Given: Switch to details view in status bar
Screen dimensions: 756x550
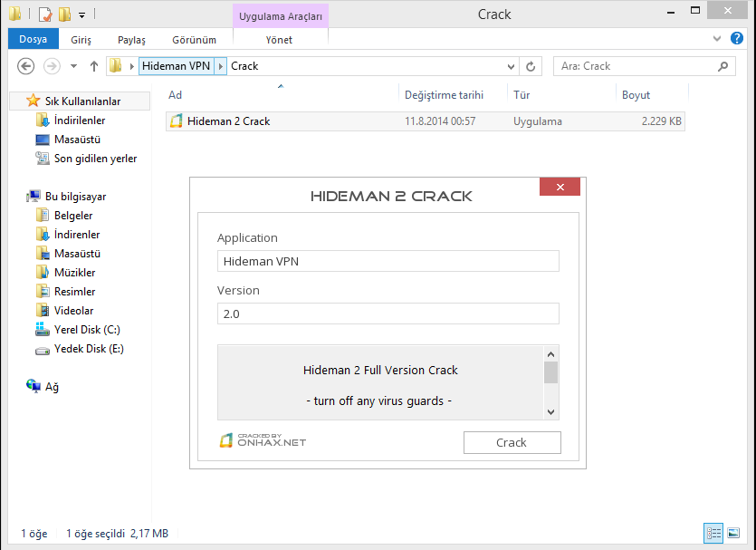Looking at the screenshot, I should (713, 533).
